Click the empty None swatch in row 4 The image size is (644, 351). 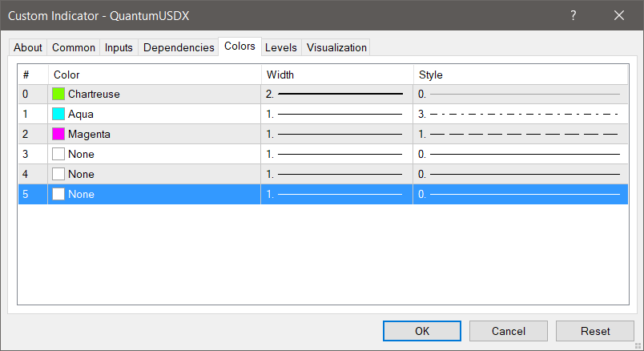pyautogui.click(x=58, y=174)
